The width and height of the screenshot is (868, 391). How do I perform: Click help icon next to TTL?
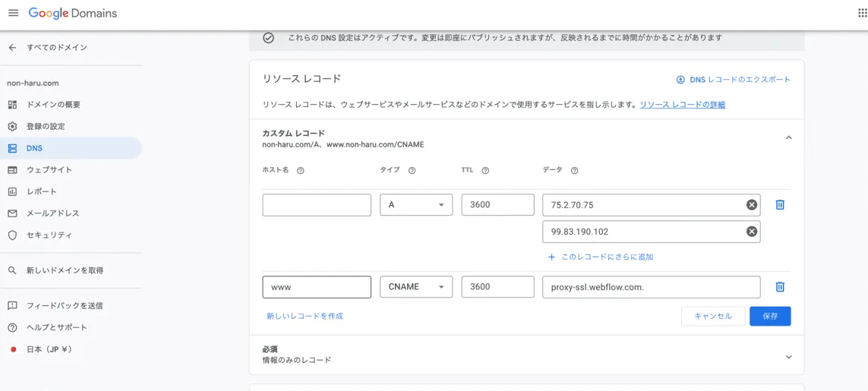coord(485,171)
